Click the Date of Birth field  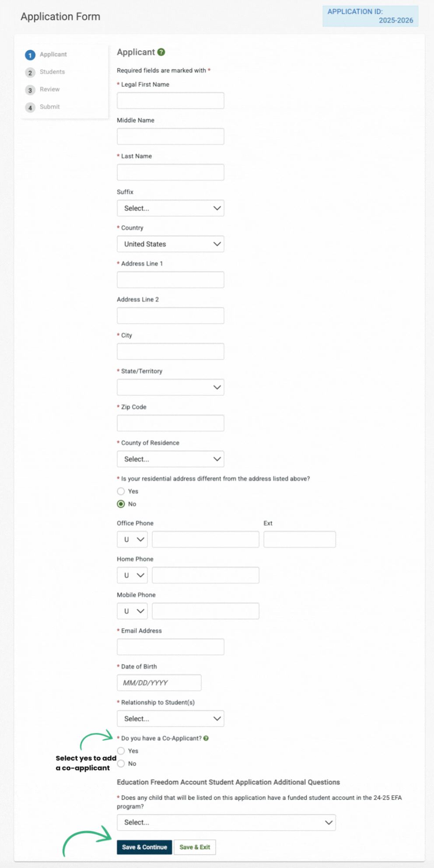[x=158, y=682]
